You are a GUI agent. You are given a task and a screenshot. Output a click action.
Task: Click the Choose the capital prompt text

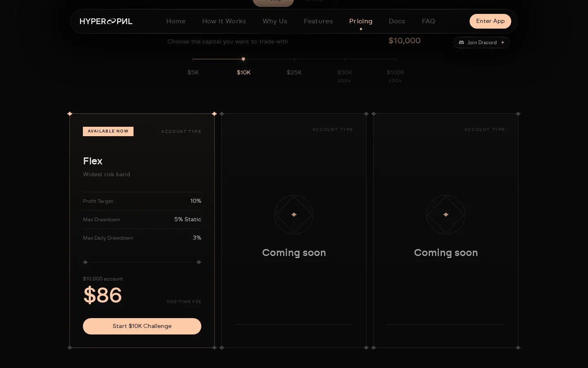(228, 41)
